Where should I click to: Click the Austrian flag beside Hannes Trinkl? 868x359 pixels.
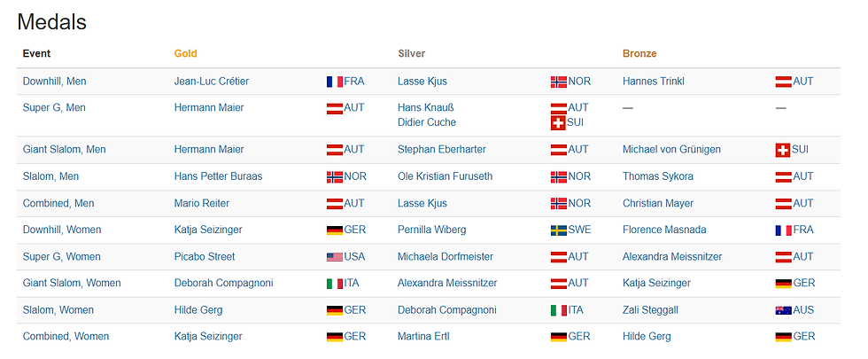783,82
